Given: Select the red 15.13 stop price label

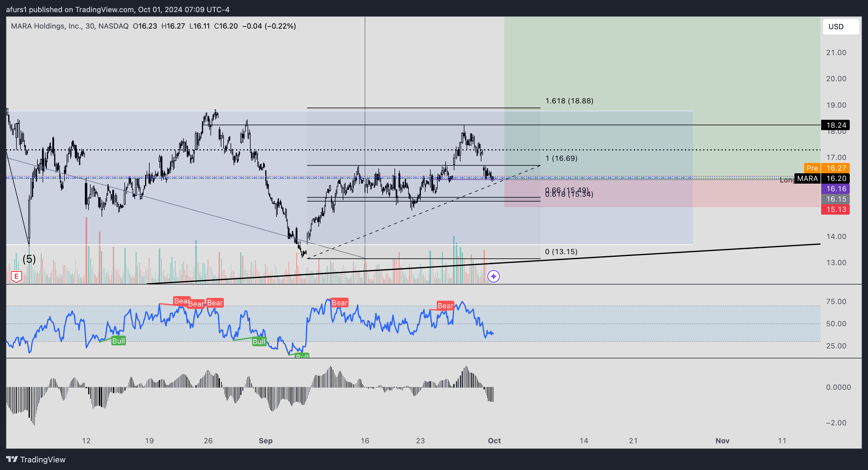Looking at the screenshot, I should tap(835, 209).
